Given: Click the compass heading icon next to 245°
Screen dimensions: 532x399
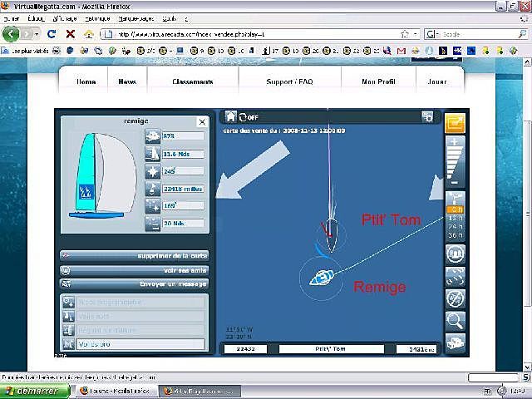Looking at the screenshot, I should 153,171.
